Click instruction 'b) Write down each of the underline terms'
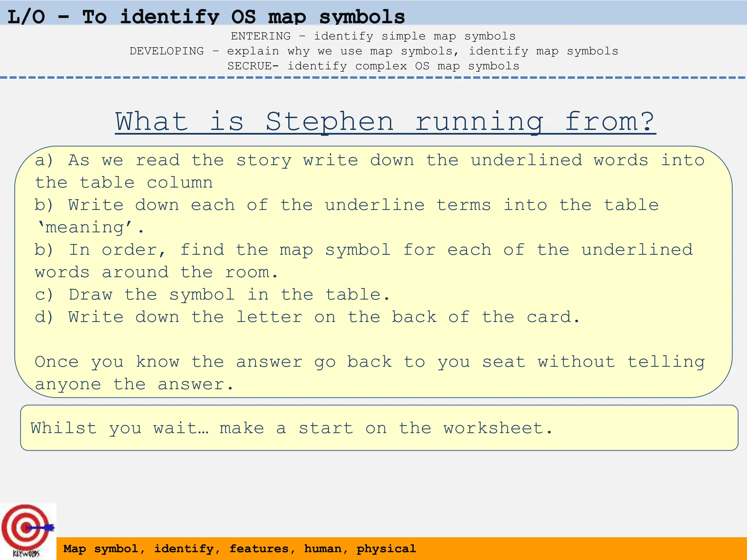Viewport: 747px width, 560px height. pos(347,216)
